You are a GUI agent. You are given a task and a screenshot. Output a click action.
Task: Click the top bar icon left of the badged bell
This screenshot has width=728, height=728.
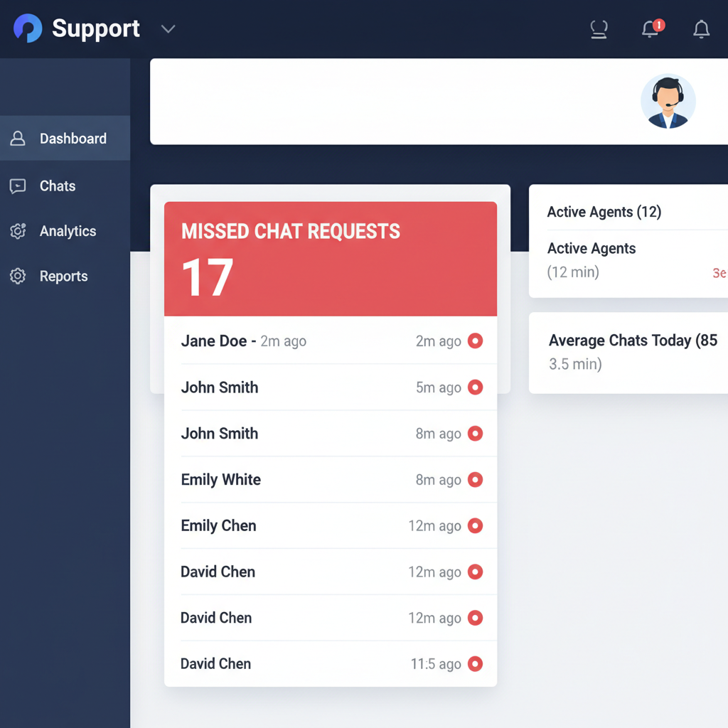(599, 29)
